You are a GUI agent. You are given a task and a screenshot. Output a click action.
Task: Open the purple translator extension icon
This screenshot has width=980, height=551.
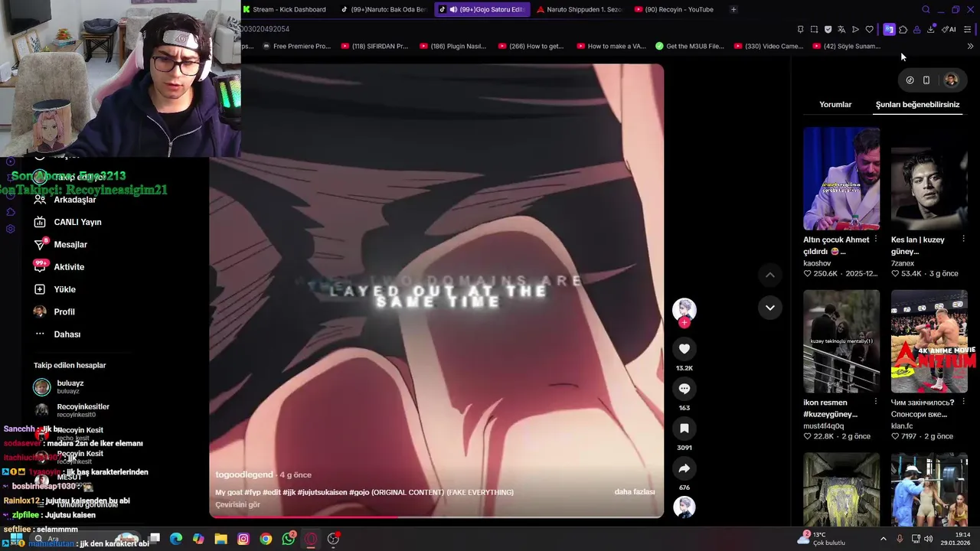[889, 30]
